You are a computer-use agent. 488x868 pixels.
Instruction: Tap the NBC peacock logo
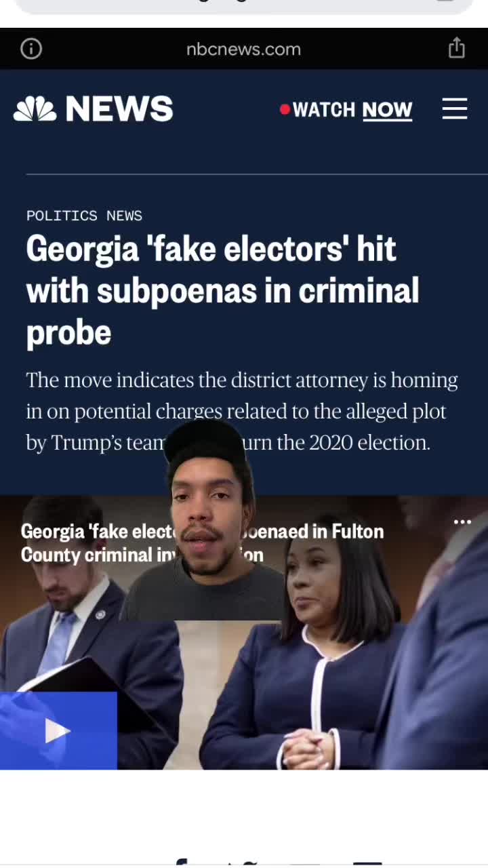coord(35,109)
